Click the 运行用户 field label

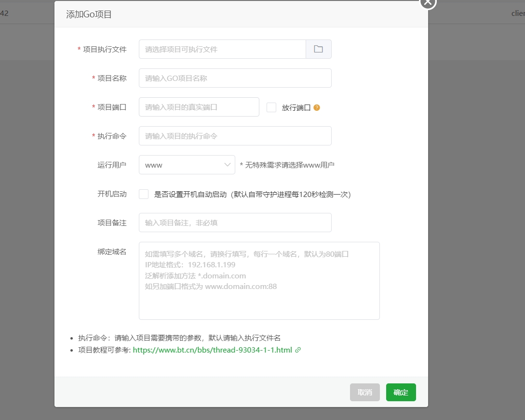click(112, 165)
